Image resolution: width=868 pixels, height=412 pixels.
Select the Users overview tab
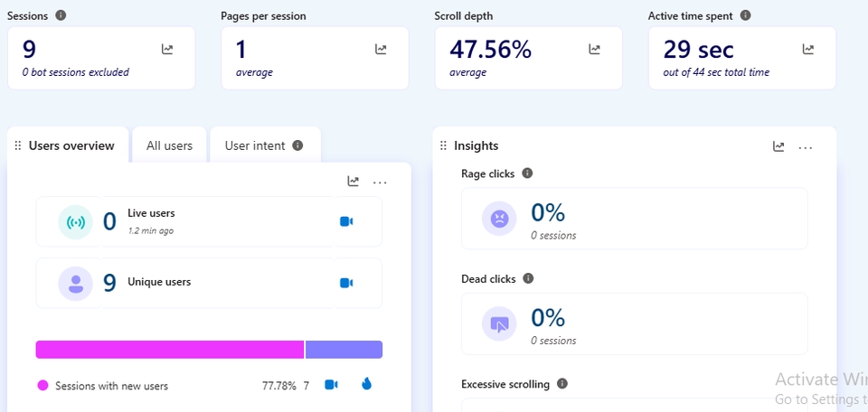71,145
